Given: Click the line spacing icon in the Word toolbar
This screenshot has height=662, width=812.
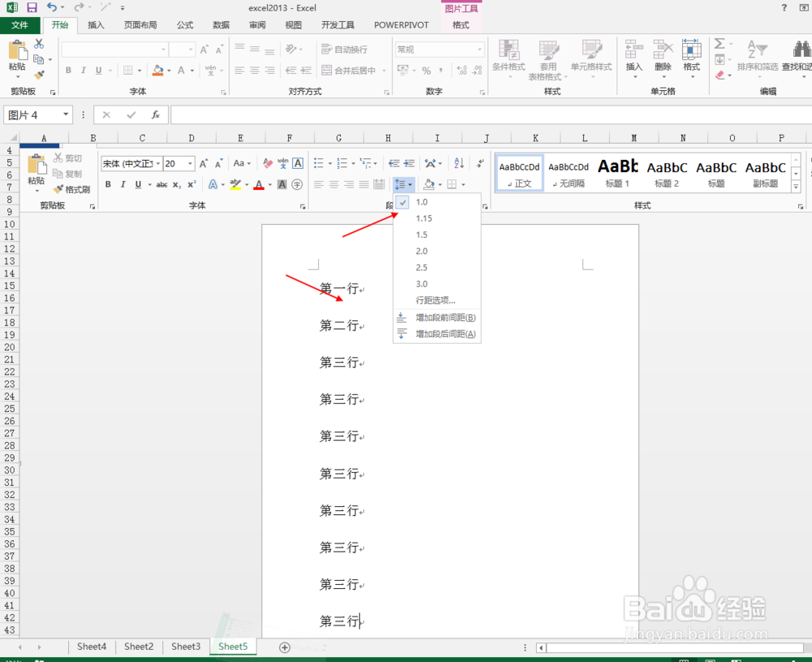Looking at the screenshot, I should 400,184.
